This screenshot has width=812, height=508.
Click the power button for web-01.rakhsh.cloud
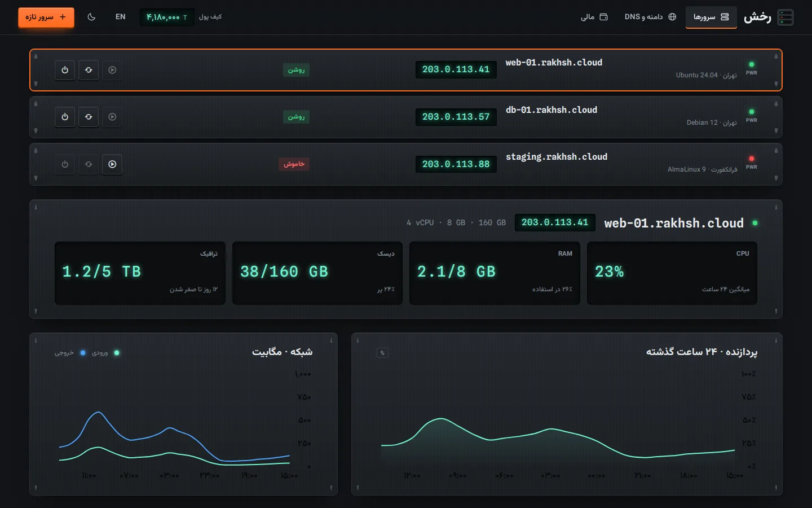click(65, 70)
